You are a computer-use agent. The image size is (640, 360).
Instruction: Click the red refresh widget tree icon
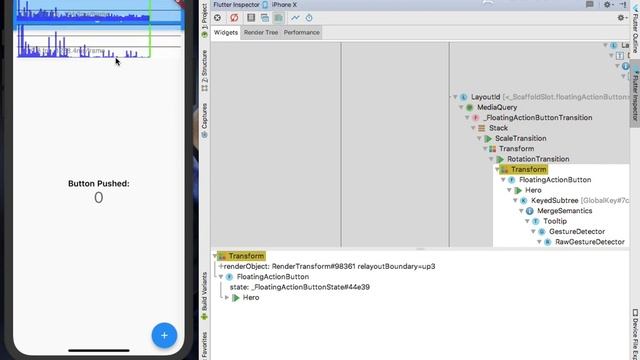[234, 18]
